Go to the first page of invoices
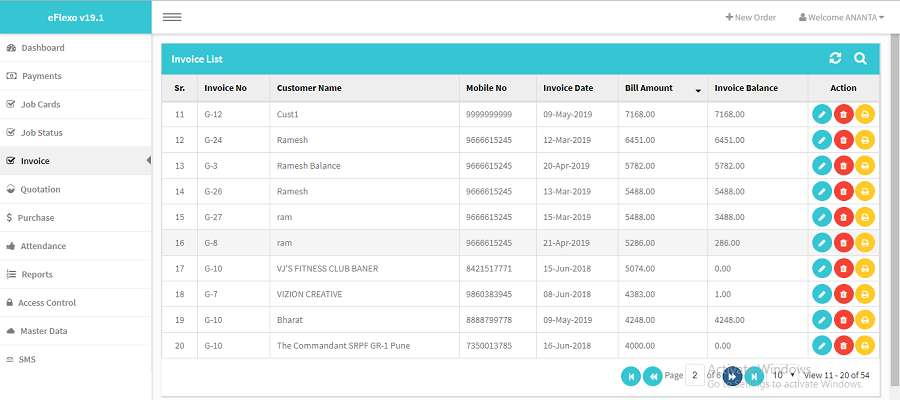 [x=630, y=375]
